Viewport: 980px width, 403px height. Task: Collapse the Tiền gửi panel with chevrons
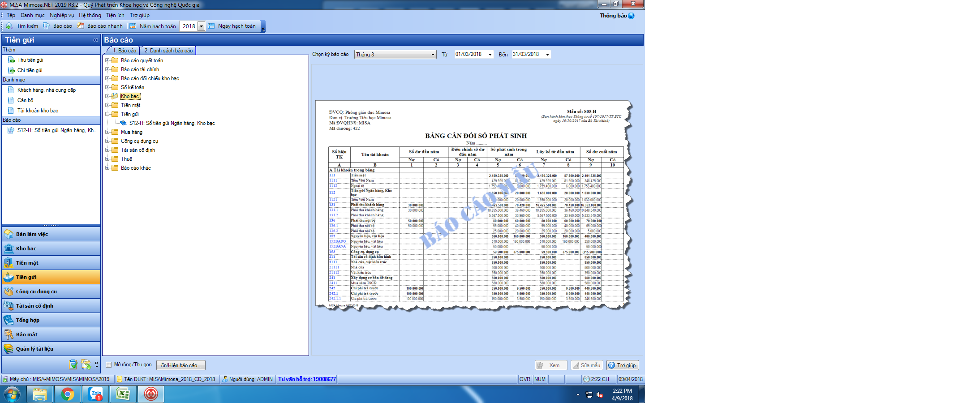click(95, 40)
